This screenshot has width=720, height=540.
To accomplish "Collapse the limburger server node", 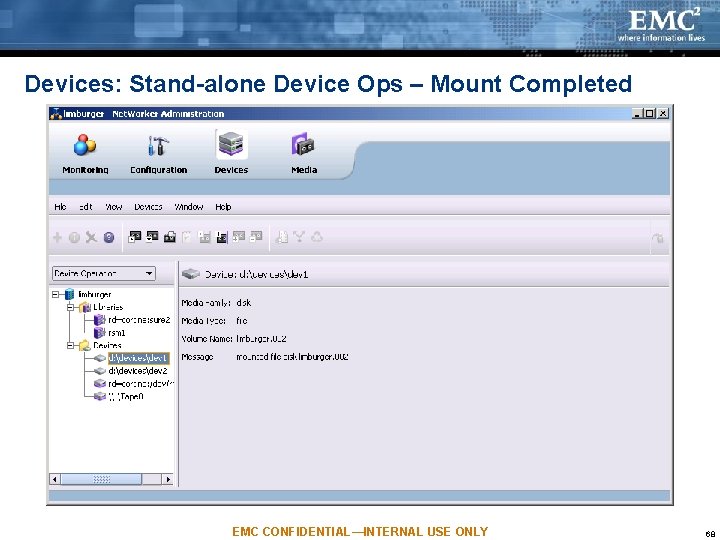I will pos(56,294).
